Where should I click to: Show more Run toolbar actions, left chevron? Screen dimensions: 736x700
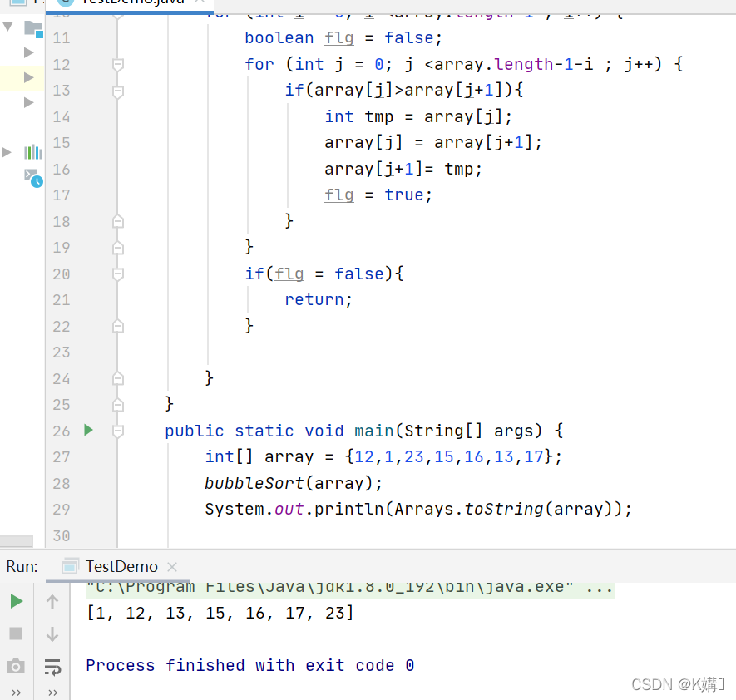(16, 693)
